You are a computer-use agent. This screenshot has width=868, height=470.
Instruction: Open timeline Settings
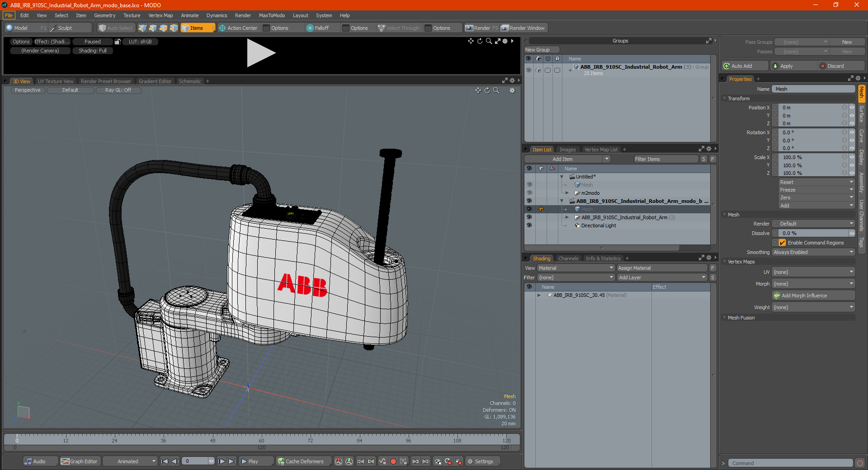(x=483, y=461)
